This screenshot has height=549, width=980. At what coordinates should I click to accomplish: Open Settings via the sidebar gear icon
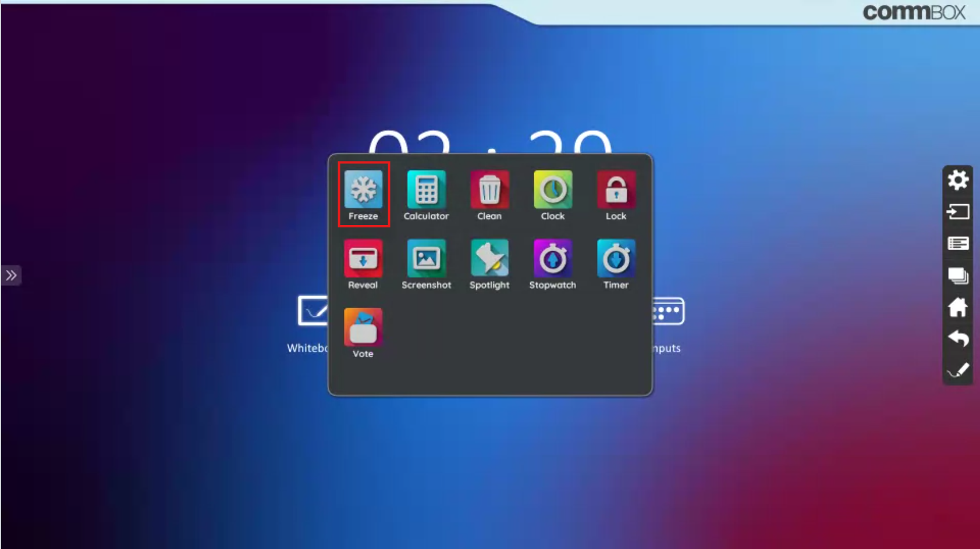point(957,180)
